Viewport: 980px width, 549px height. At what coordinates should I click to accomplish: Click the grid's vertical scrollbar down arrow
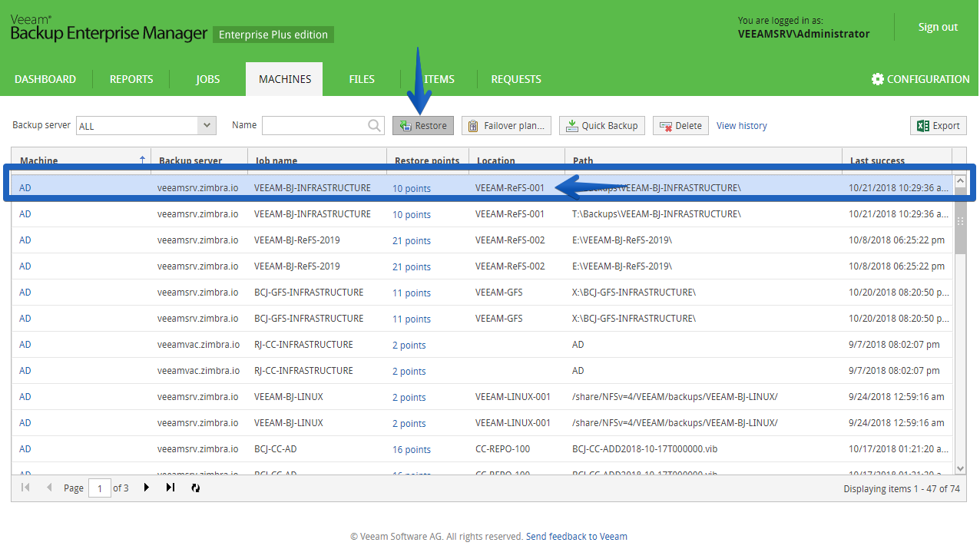[x=960, y=468]
